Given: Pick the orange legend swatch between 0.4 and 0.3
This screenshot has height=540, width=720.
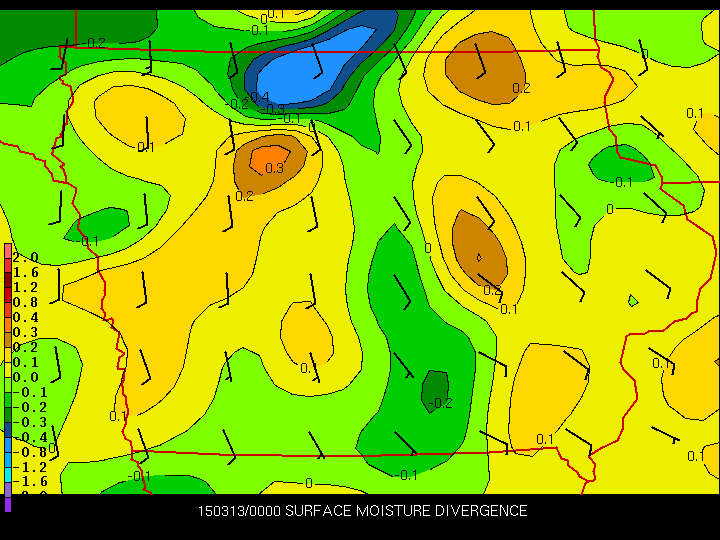Looking at the screenshot, I should click(x=8, y=326).
